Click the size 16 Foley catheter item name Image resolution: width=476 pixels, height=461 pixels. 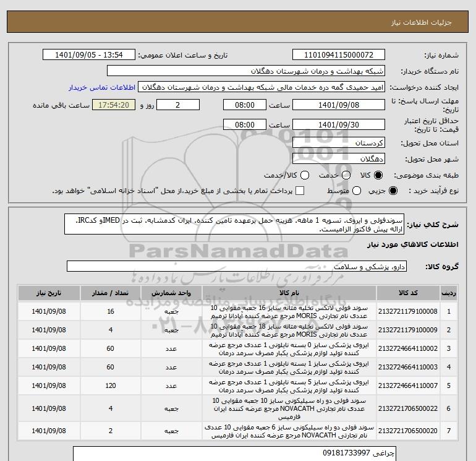289,312
